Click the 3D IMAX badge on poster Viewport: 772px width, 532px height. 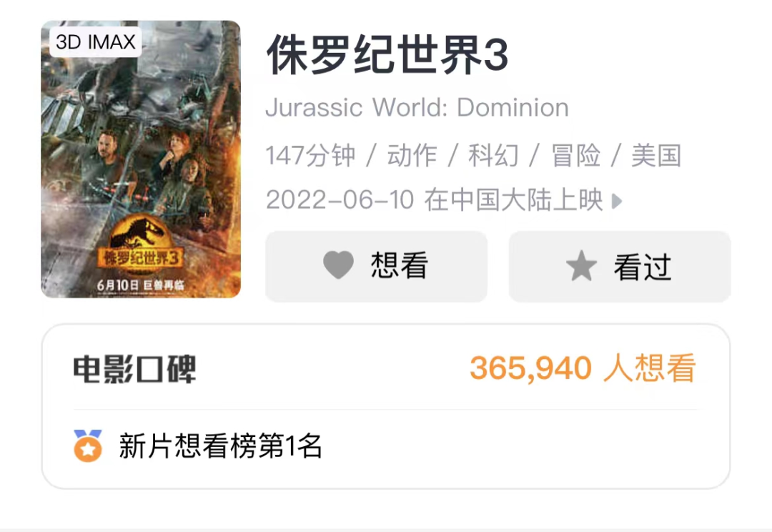pyautogui.click(x=96, y=42)
